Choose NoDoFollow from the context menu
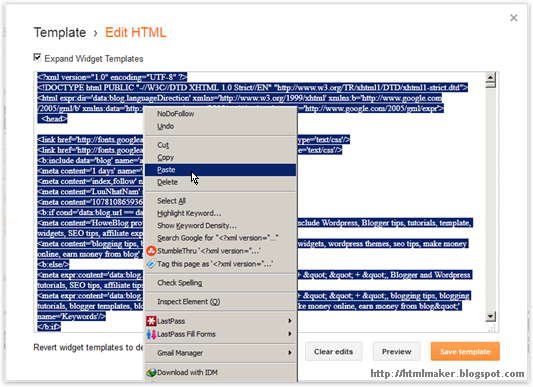This screenshot has width=533, height=387. click(x=220, y=114)
